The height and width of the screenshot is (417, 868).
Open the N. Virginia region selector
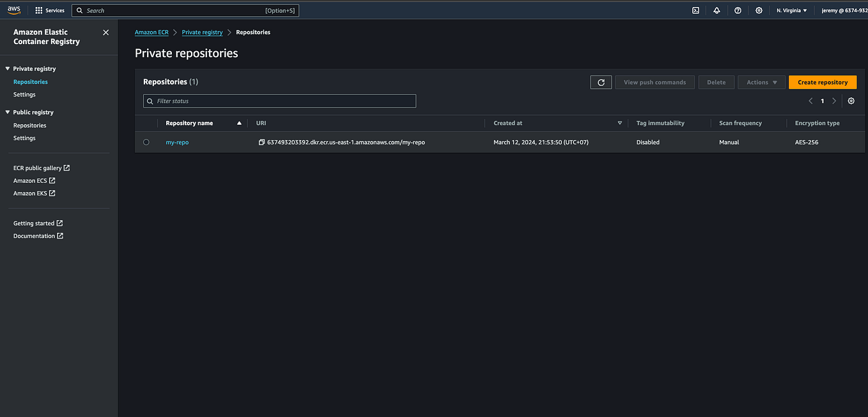point(791,10)
